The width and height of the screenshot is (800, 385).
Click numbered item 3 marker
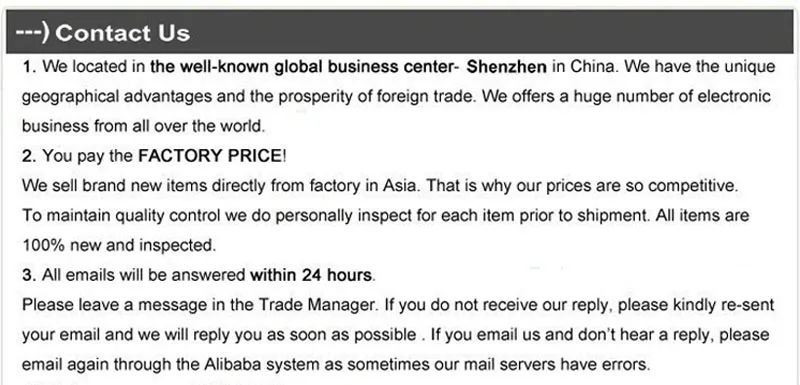click(x=29, y=275)
